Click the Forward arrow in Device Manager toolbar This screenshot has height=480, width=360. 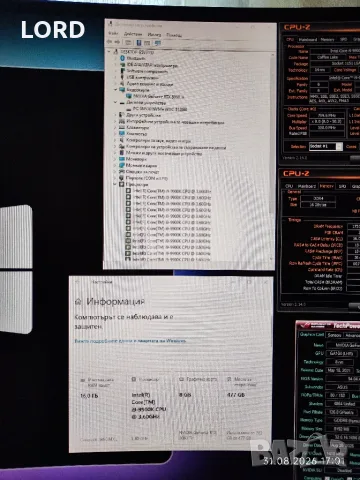[x=117, y=42]
